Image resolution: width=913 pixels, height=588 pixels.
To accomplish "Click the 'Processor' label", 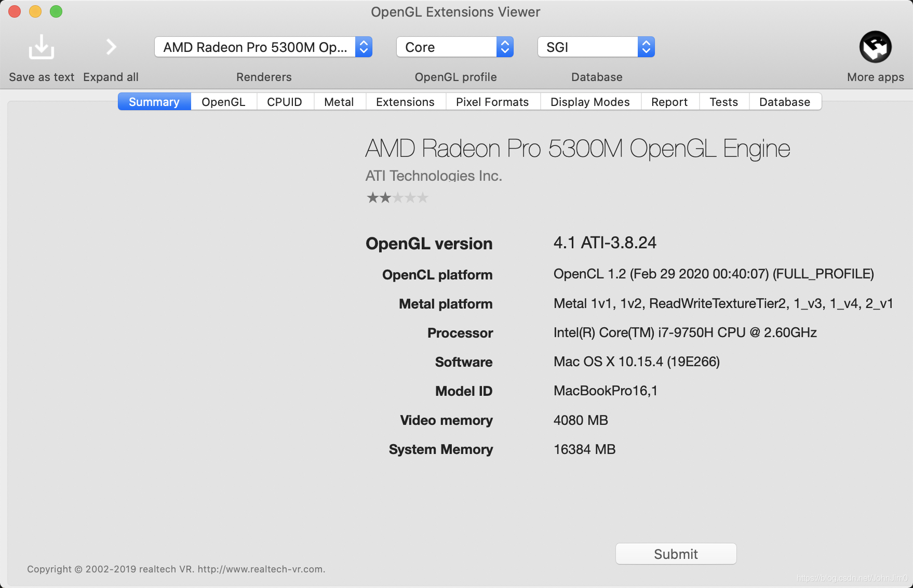I will (460, 333).
